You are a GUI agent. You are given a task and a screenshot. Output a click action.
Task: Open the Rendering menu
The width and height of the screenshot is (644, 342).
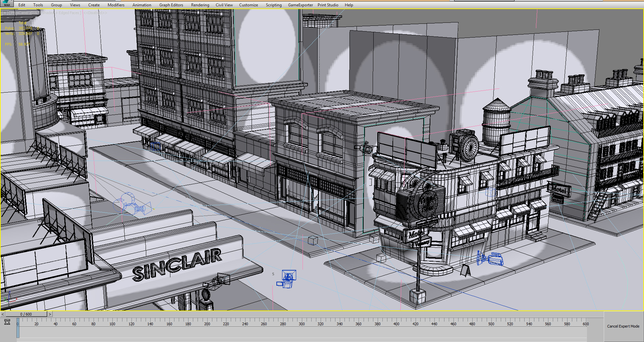point(200,5)
